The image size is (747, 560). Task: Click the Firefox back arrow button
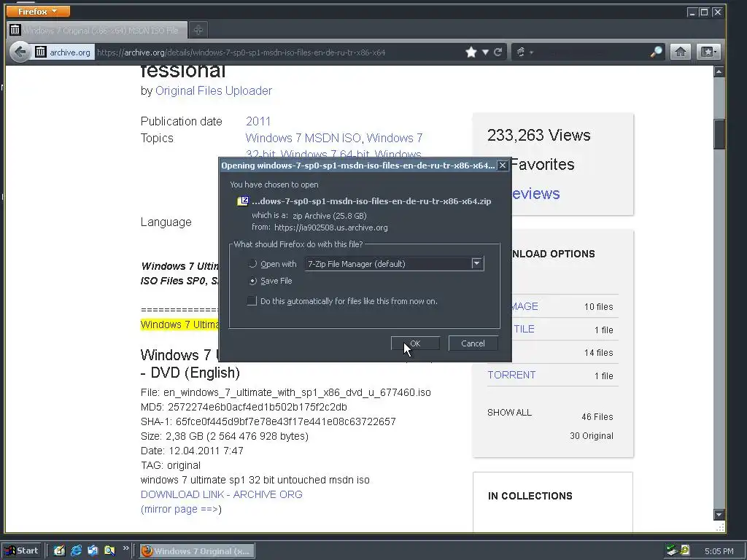tap(20, 52)
